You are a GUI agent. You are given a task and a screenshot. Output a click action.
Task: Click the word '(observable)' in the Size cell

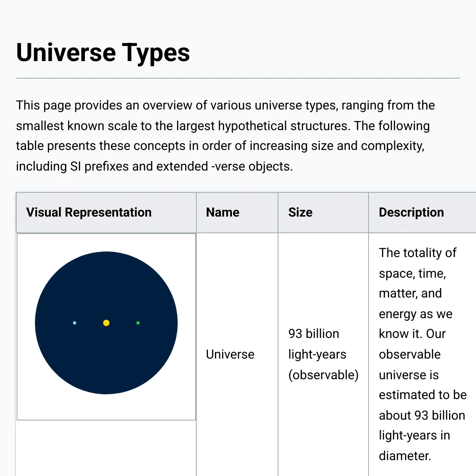pos(323,375)
